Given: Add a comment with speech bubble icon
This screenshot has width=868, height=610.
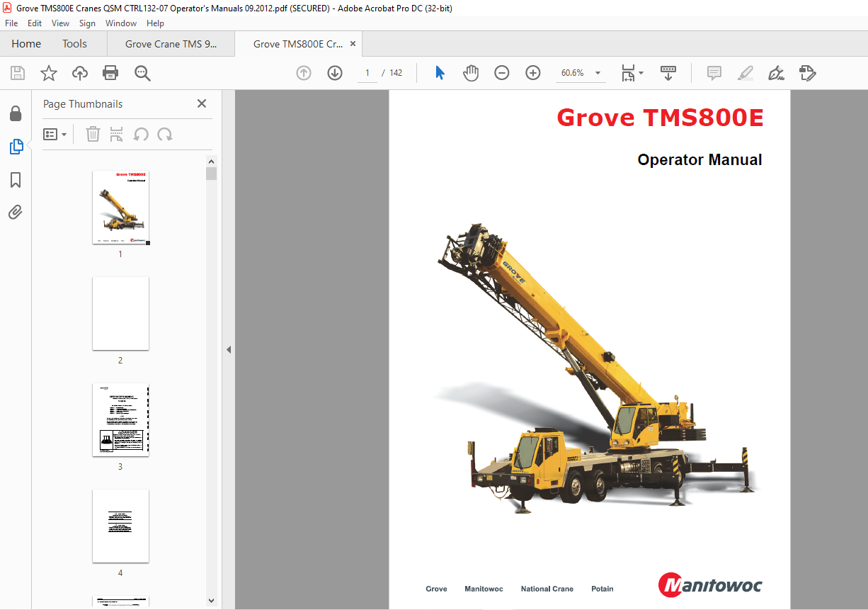Looking at the screenshot, I should click(x=714, y=73).
